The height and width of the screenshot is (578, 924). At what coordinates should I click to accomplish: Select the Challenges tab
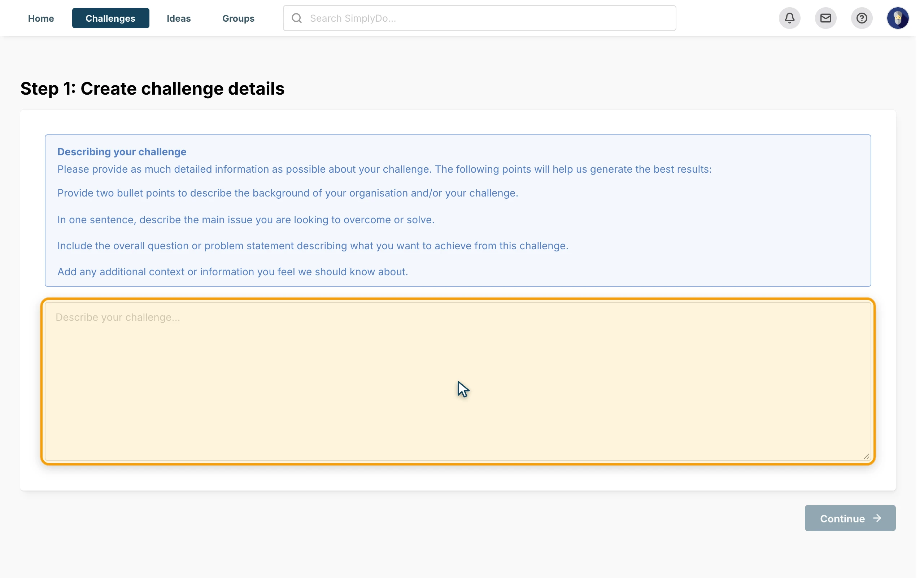tap(110, 18)
